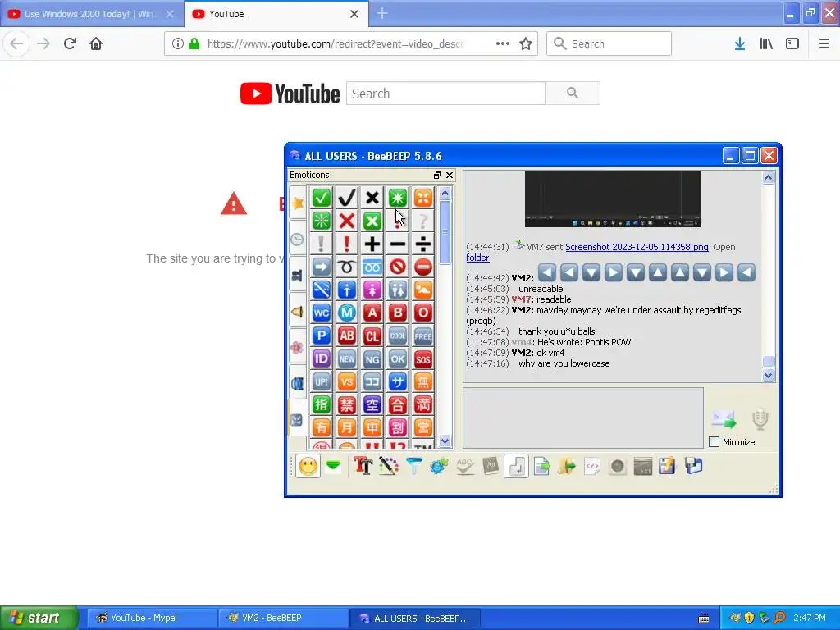The image size is (840, 630).
Task: Click emoticon list scroll-down arrow
Action: pos(445,441)
